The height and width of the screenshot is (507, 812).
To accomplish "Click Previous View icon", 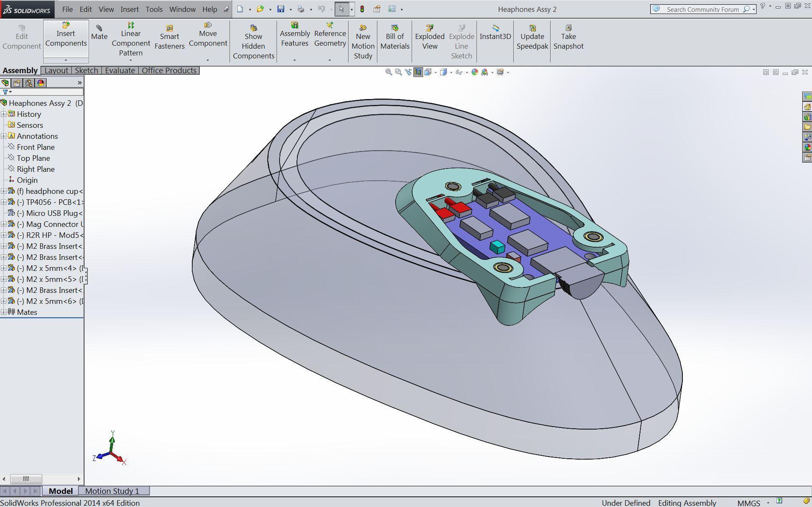I will click(x=408, y=72).
